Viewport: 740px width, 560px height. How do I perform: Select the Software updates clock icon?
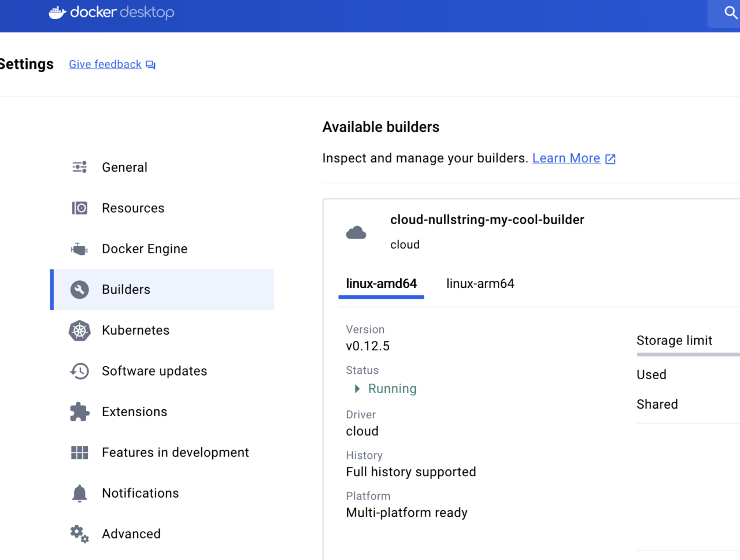tap(79, 371)
